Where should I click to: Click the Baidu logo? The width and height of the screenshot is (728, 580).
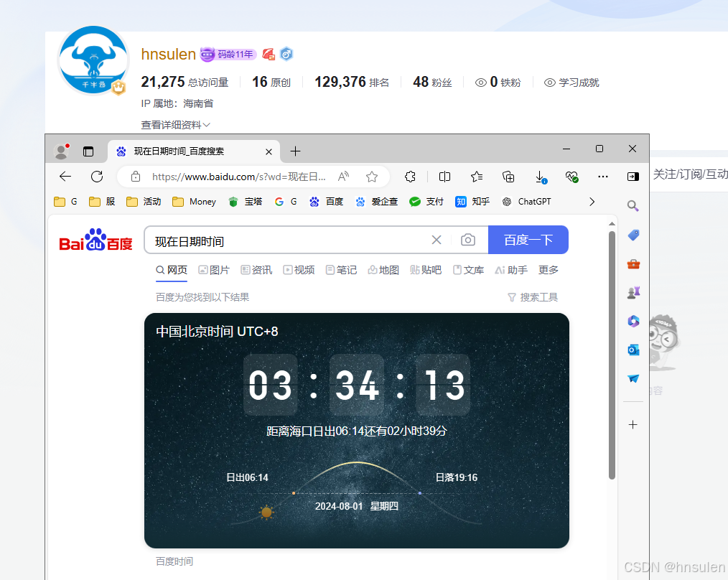coord(95,240)
